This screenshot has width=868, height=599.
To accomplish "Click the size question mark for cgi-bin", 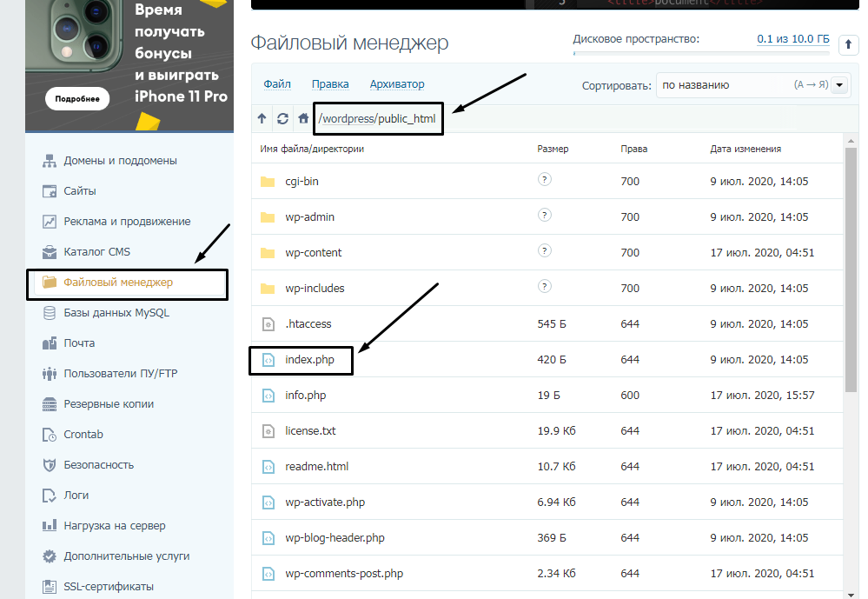I will click(x=545, y=180).
